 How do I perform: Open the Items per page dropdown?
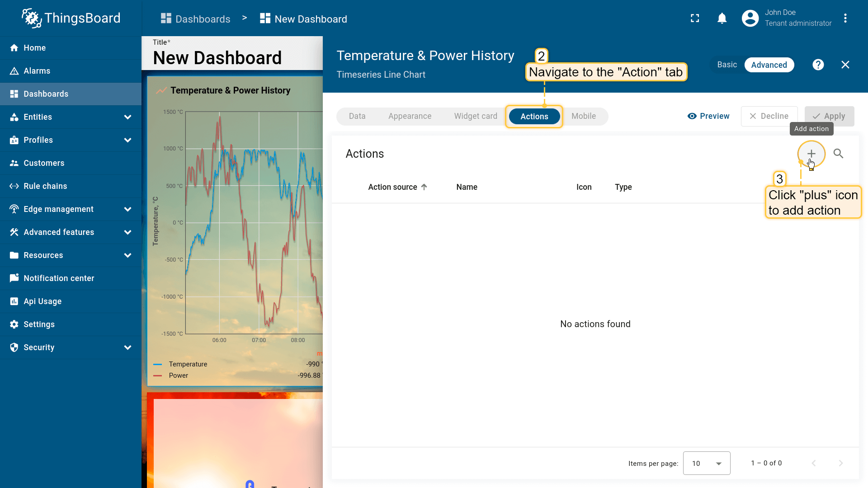pyautogui.click(x=706, y=463)
